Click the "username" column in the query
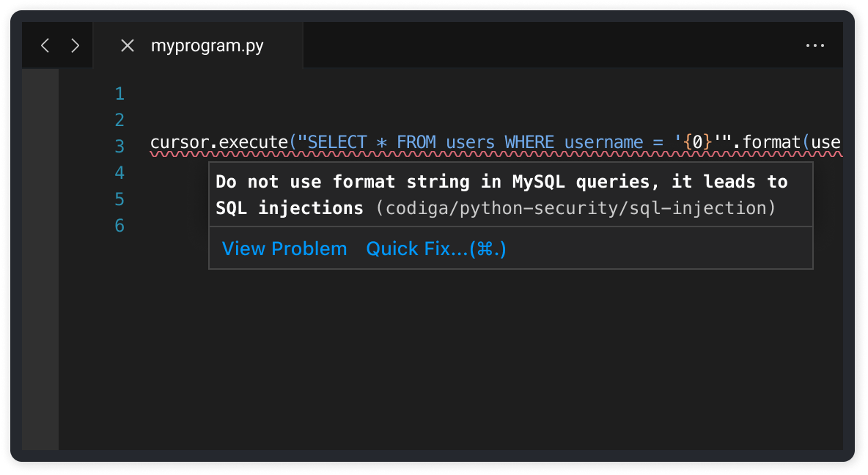 coord(604,141)
